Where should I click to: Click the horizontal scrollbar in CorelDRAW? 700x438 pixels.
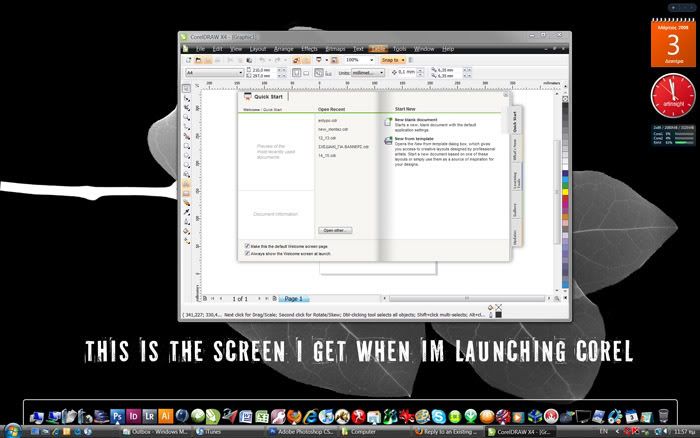467,298
